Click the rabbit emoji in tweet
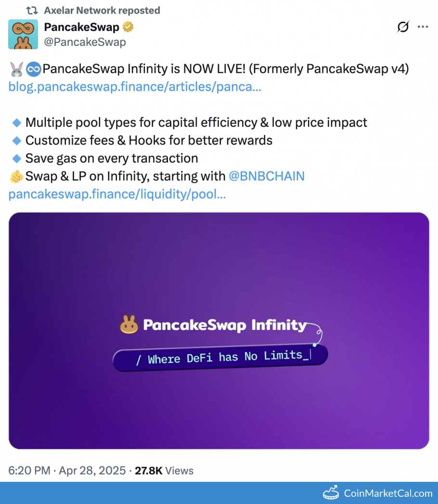 tap(16, 70)
